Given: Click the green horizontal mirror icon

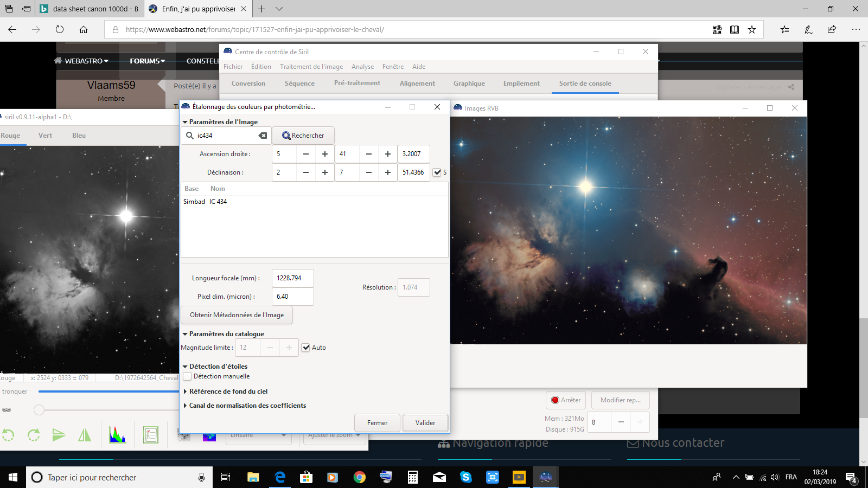Looking at the screenshot, I should (x=85, y=435).
